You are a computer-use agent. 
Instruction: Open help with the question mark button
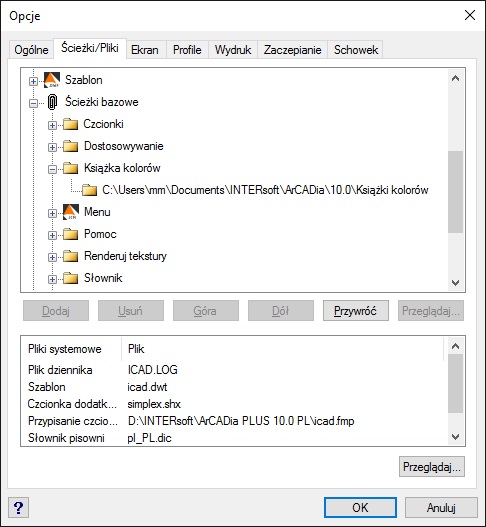click(x=18, y=508)
